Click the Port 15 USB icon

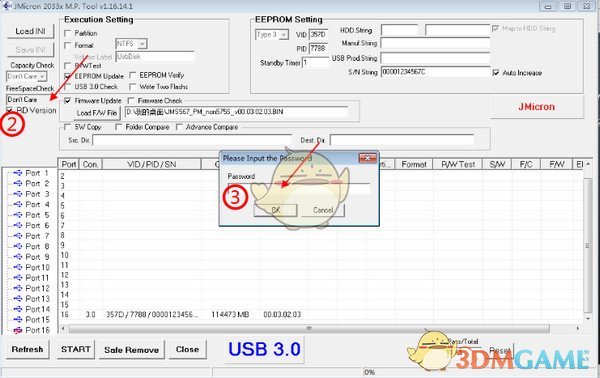(18, 319)
